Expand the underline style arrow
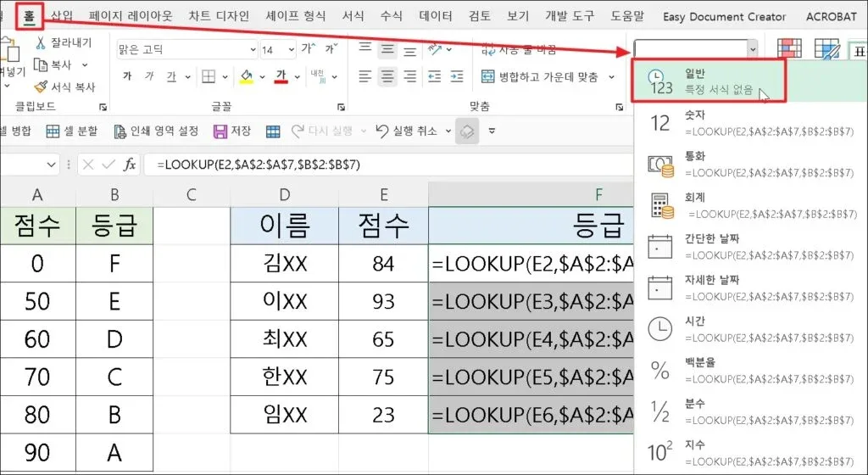The image size is (868, 475). (187, 77)
